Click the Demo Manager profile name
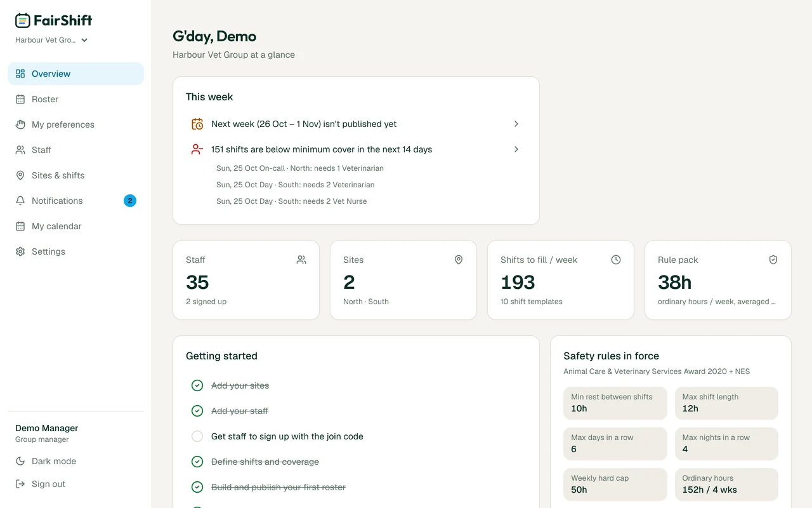Viewport: 812px width, 508px height. pos(47,428)
